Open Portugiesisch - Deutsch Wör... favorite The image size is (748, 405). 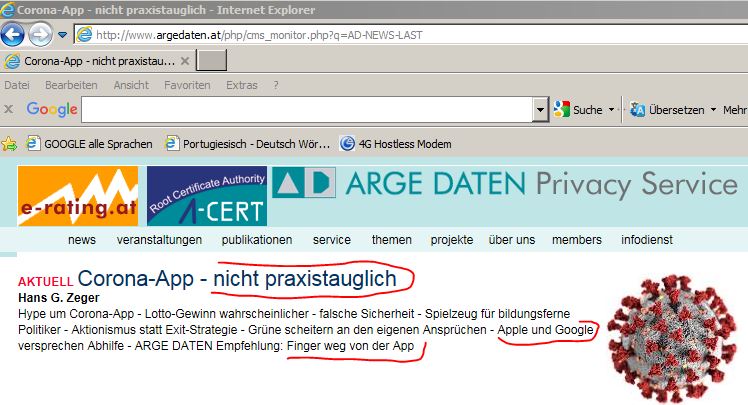[x=247, y=144]
